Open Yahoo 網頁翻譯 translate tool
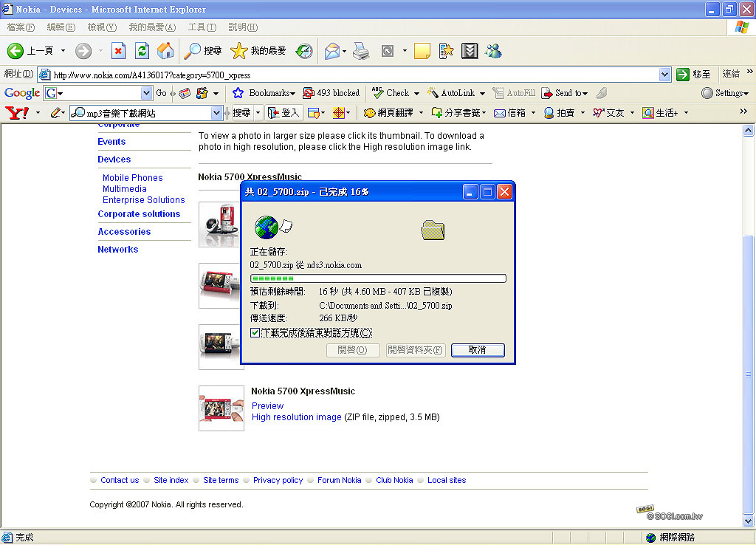This screenshot has height=545, width=756. (388, 113)
